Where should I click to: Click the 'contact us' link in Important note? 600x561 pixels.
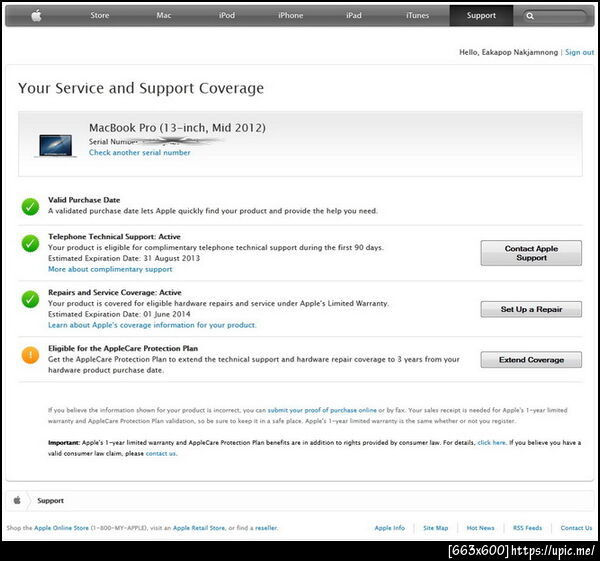tap(161, 453)
